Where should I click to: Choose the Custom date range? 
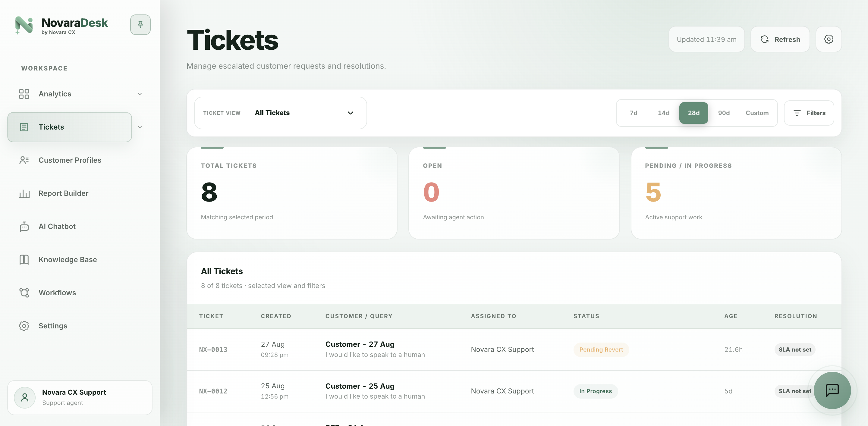tap(757, 113)
